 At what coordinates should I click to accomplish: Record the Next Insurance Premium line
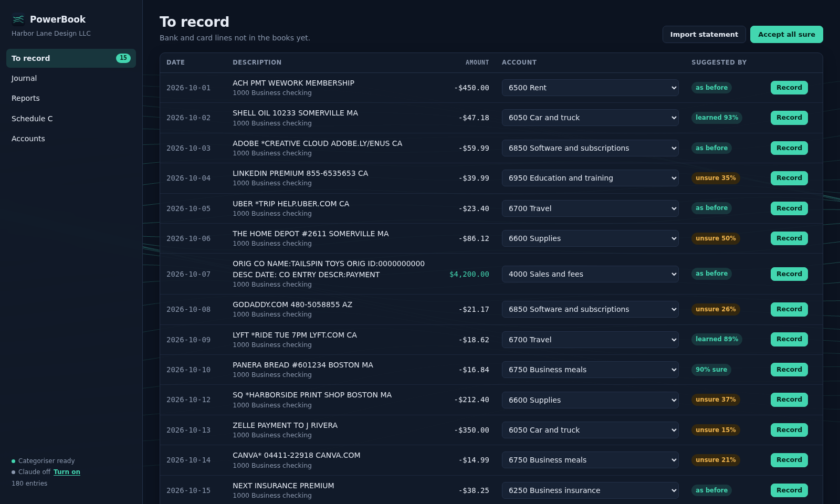[x=789, y=490]
